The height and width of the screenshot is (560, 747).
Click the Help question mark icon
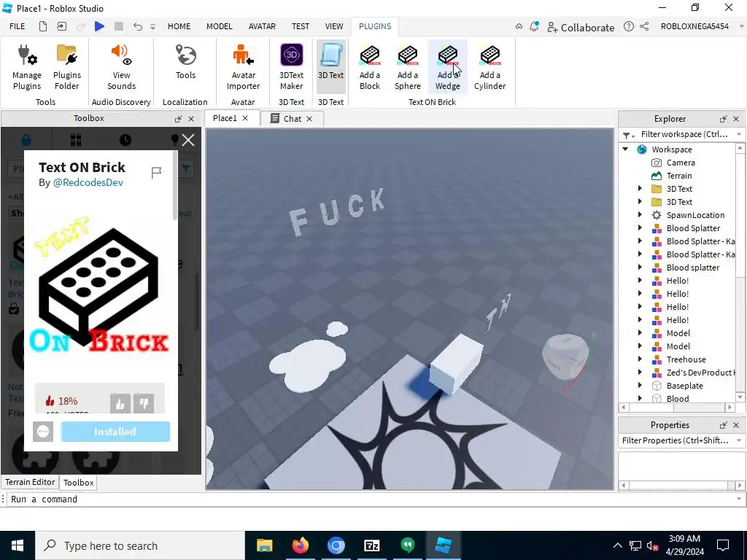629,26
